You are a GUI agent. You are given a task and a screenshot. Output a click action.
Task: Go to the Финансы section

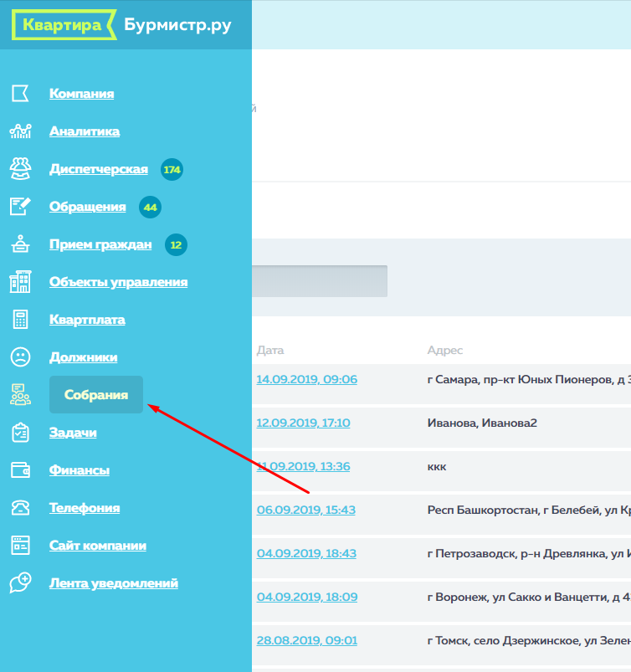pyautogui.click(x=80, y=470)
